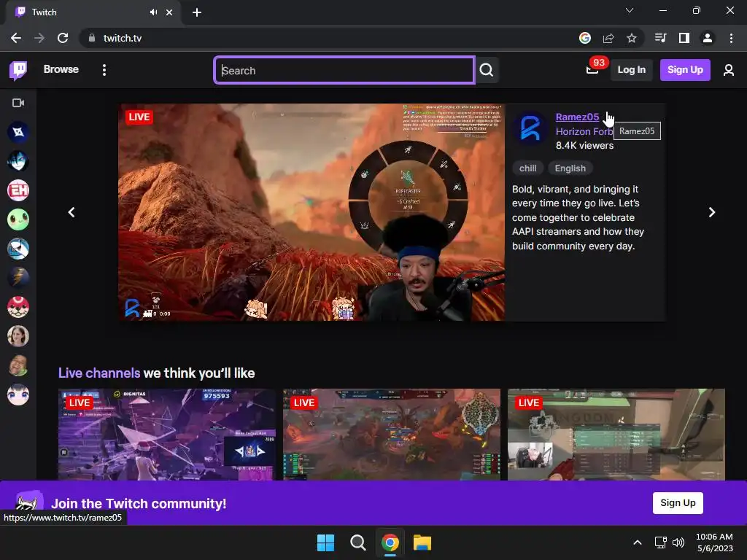
Task: Toggle the browser side panel
Action: click(684, 38)
